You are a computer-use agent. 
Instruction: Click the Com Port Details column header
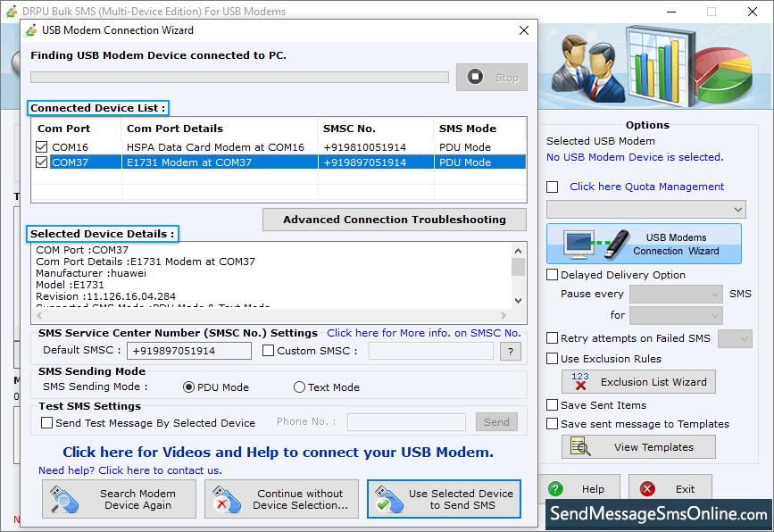click(x=175, y=129)
